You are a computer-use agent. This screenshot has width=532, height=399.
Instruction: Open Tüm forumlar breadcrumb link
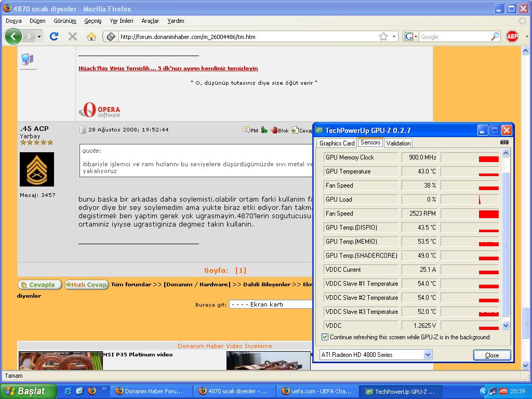click(x=131, y=284)
